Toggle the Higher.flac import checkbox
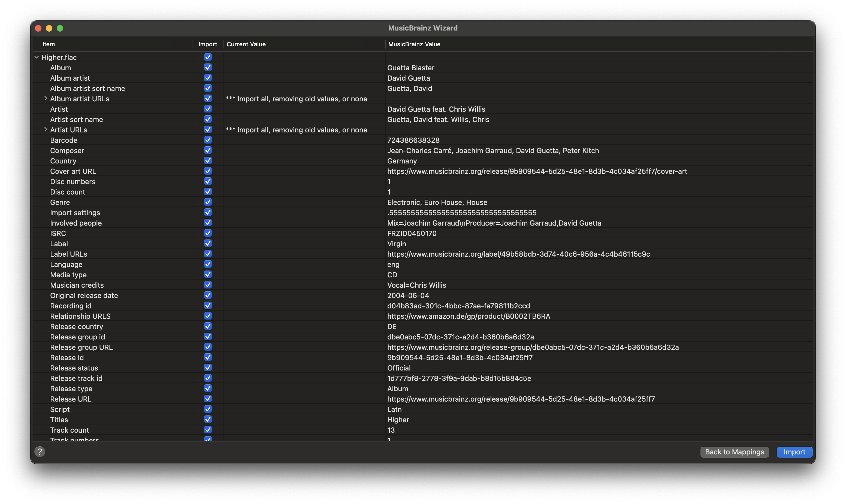 (x=208, y=57)
